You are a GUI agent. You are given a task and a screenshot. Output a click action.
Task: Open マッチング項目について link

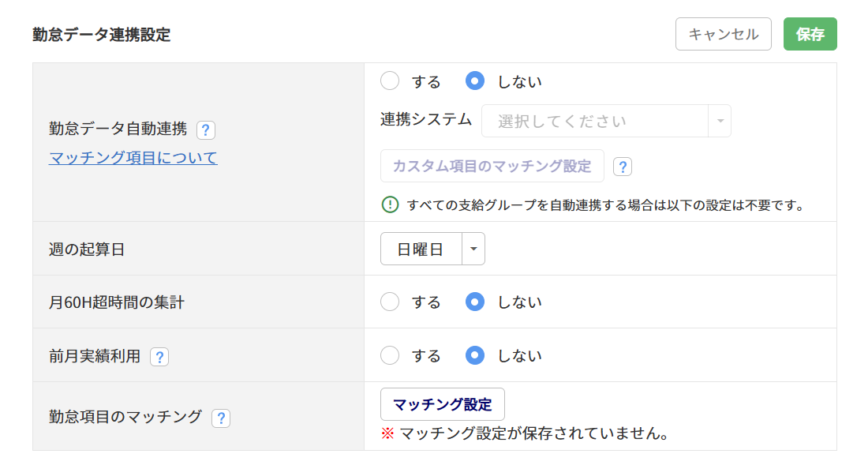(x=133, y=158)
